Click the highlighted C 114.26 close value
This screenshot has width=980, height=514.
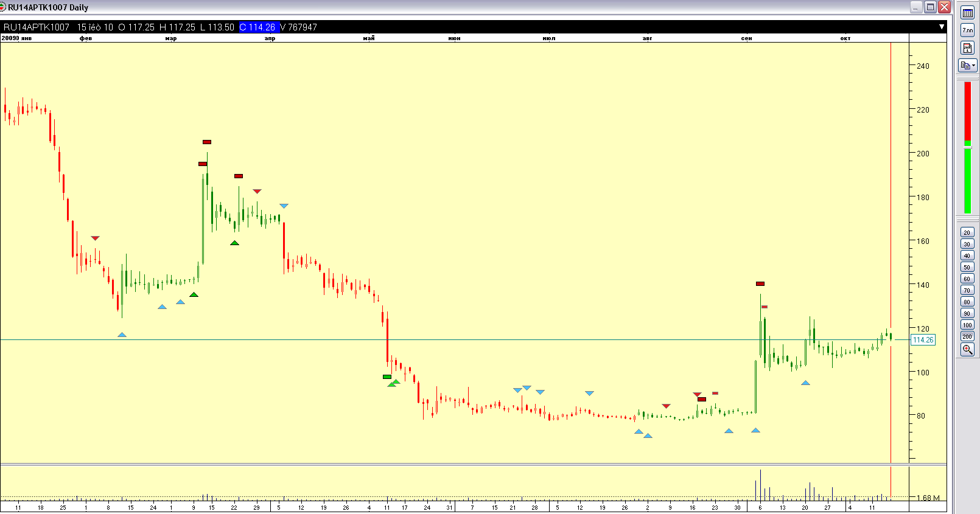click(258, 27)
